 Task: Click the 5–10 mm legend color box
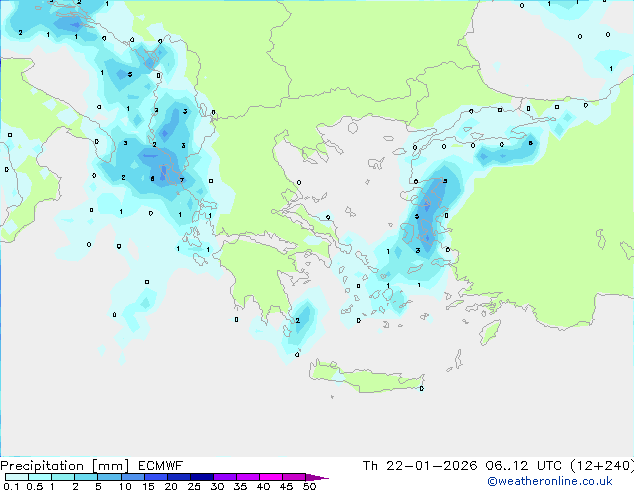pos(109,477)
